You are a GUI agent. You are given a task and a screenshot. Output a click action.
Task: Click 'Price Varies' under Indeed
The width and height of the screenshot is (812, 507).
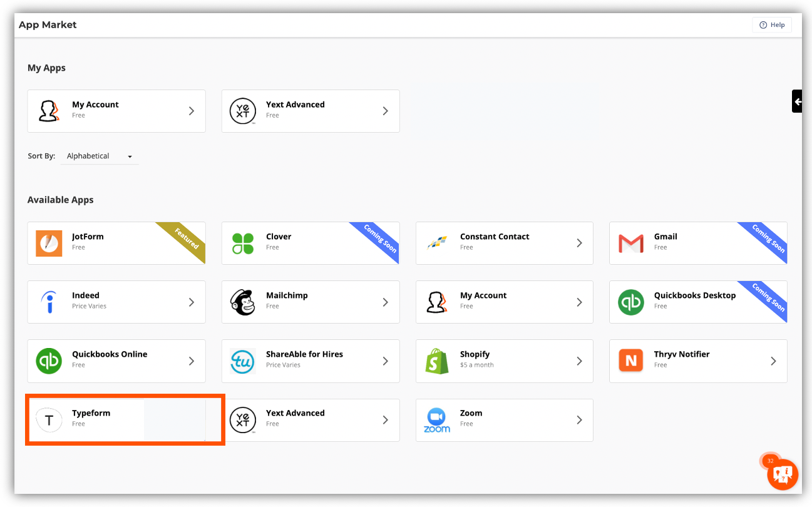(x=89, y=306)
